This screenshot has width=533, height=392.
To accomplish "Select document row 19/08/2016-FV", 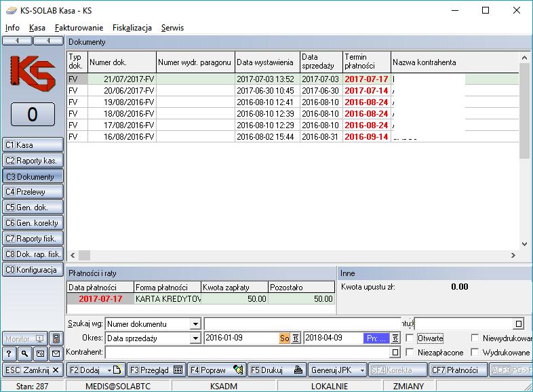I will 293,102.
